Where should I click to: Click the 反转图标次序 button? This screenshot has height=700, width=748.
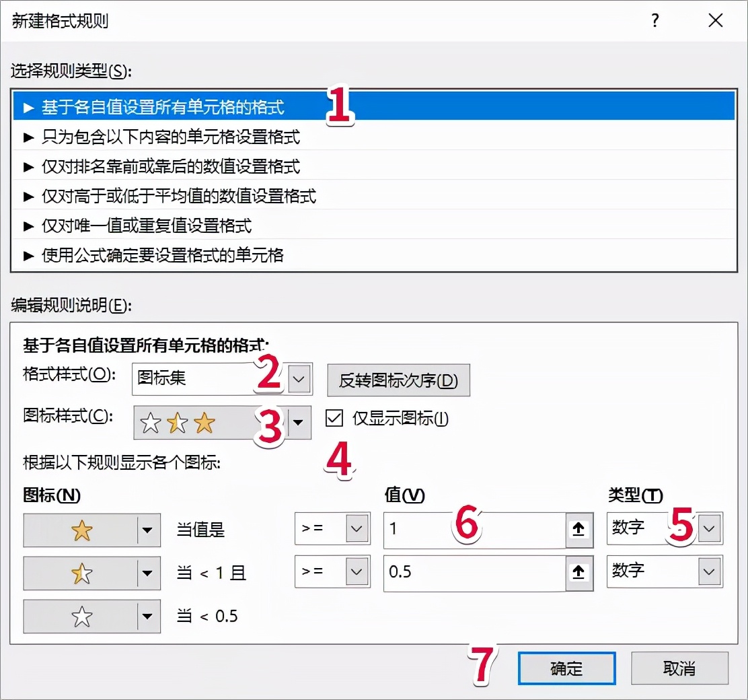pyautogui.click(x=398, y=380)
